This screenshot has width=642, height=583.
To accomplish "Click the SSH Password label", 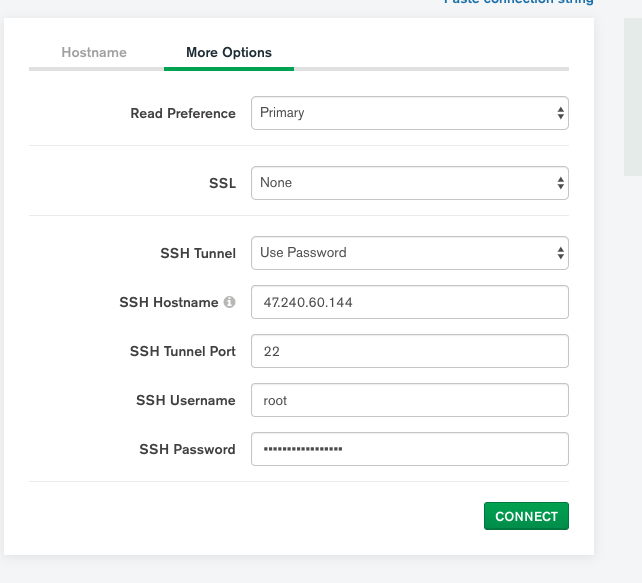I will point(187,450).
